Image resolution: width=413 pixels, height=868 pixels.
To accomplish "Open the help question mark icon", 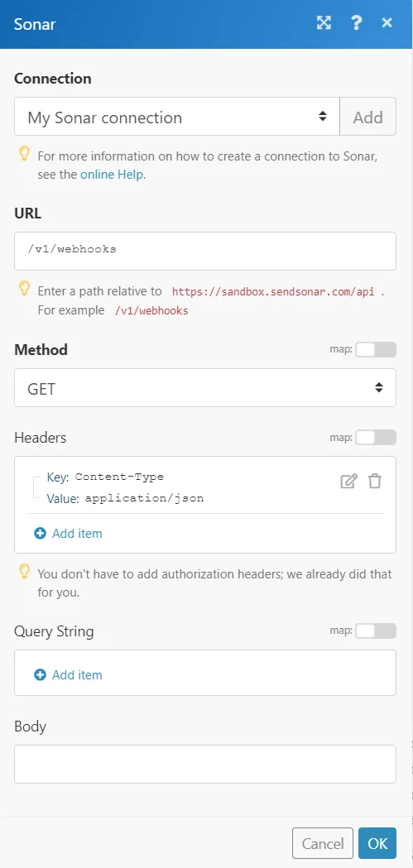I will (357, 22).
